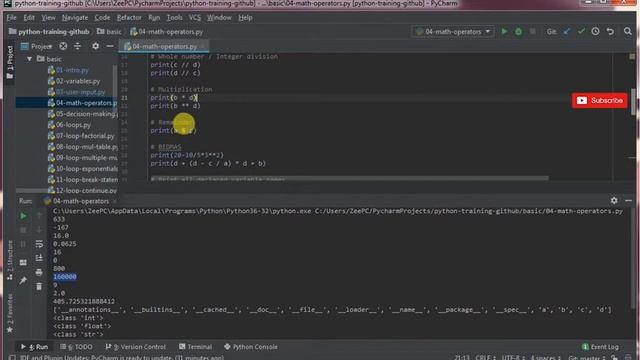Show Git history clock icon
The height and width of the screenshot is (360, 640).
coord(596,31)
